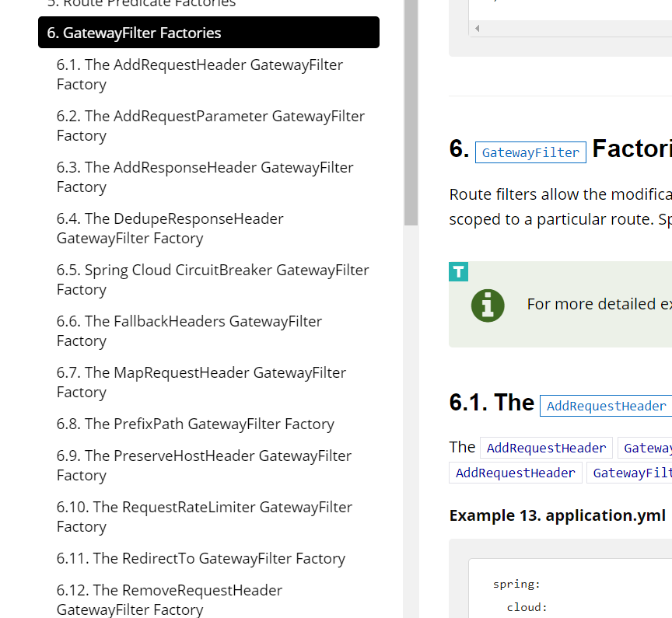Screen dimensions: 672x618
Task: Open 6. GatewayFilter Factories sidebar entry
Action: 208,33
